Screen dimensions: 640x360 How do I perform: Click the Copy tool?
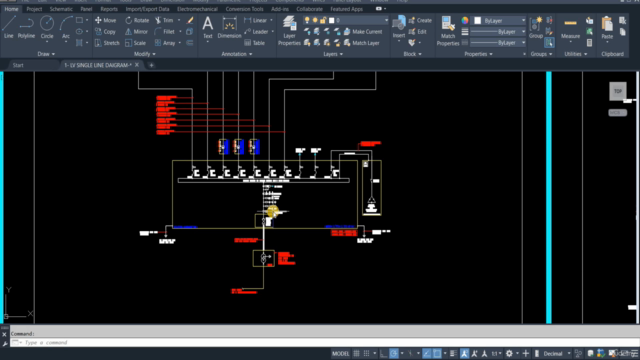pos(105,31)
